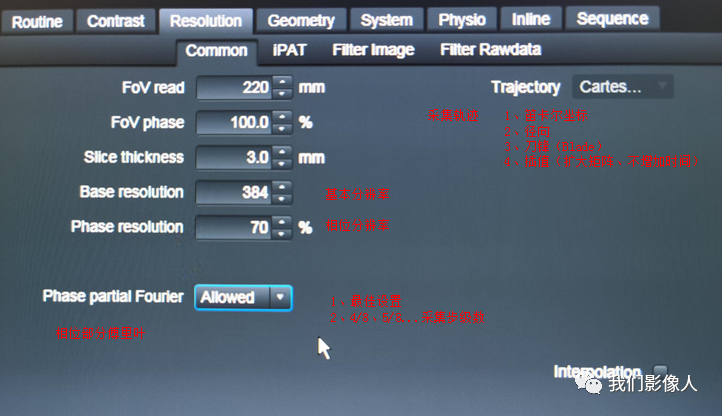
Task: Click the FoV read value field
Action: tap(234, 88)
